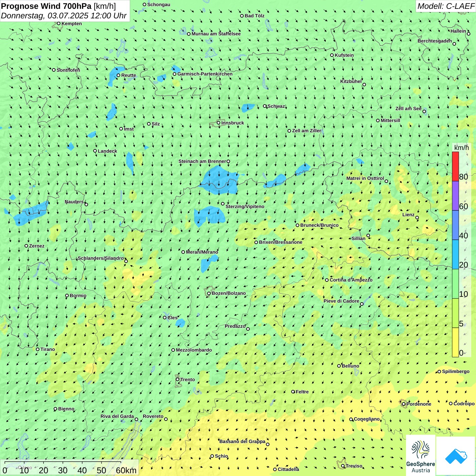Click the 'Meran/Merano' label
Screen dimensions: 476x476
(202, 252)
